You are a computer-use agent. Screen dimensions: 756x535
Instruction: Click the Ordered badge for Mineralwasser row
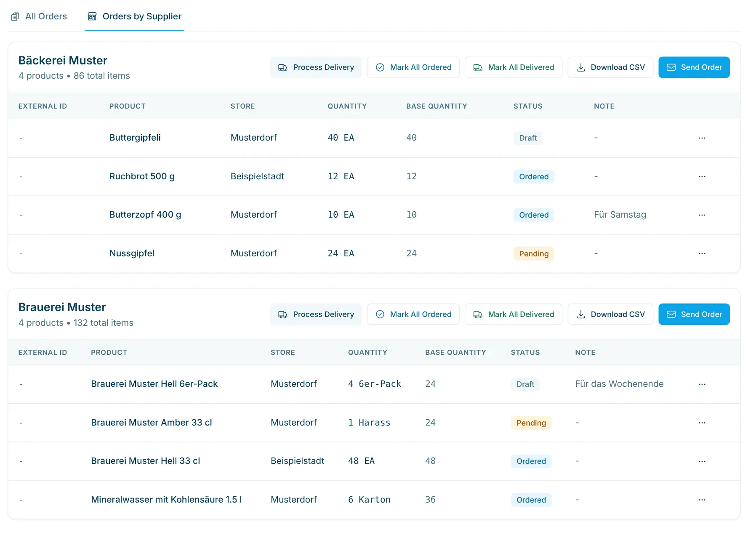point(531,500)
